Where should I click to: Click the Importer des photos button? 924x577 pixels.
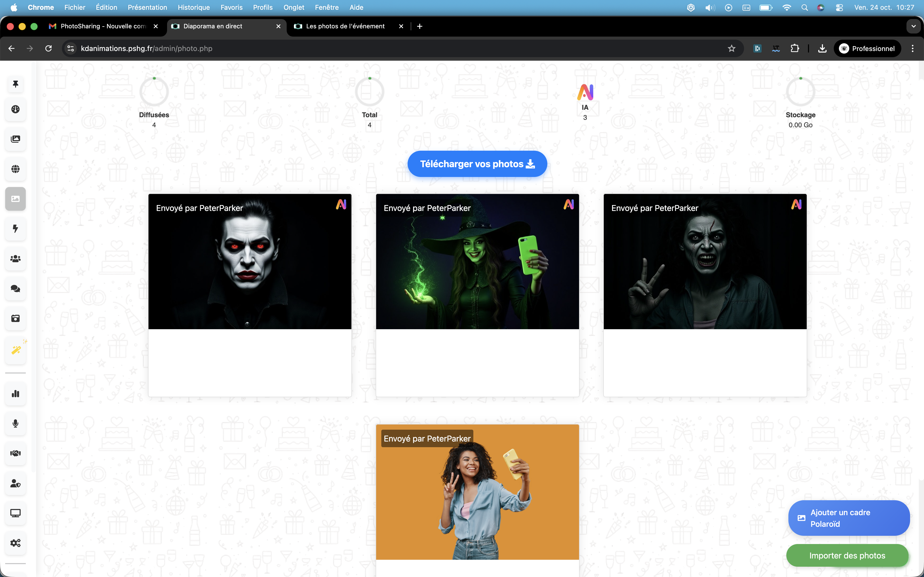click(x=848, y=555)
